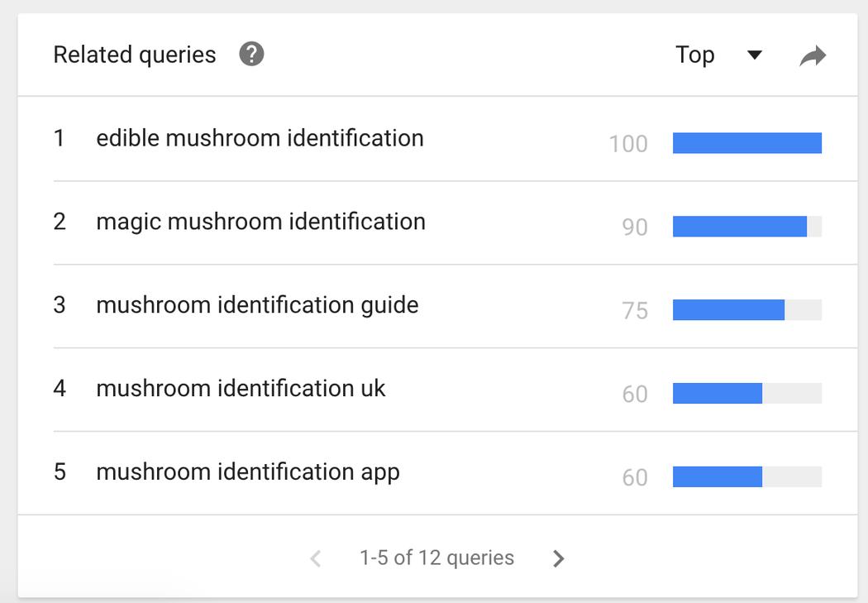Click the bar for value 90
This screenshot has height=603, width=868.
click(x=740, y=227)
